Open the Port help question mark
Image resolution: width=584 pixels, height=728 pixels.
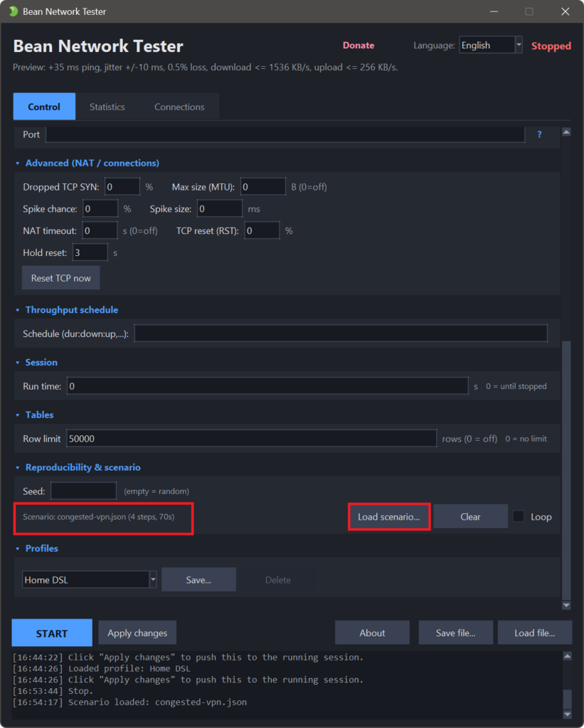click(539, 134)
